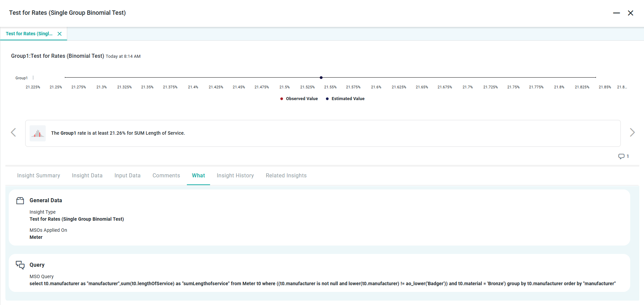The image size is (644, 305).
Task: Open the Related Insights tab
Action: pyautogui.click(x=286, y=176)
